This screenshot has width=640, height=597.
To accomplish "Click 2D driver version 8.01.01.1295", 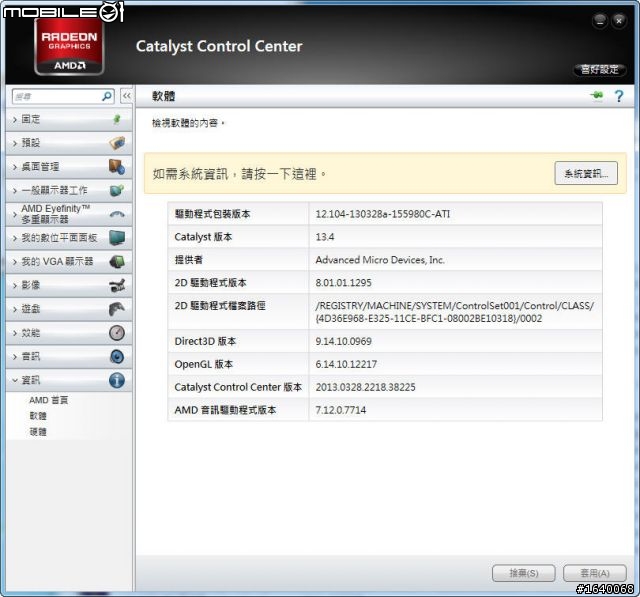I will 343,282.
